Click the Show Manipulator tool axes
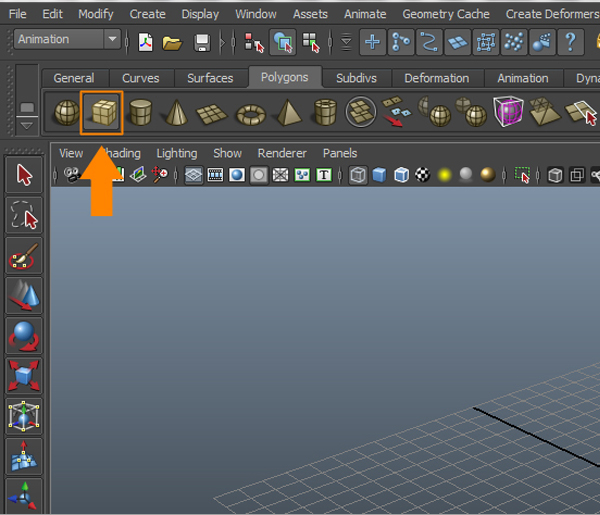 point(24,496)
